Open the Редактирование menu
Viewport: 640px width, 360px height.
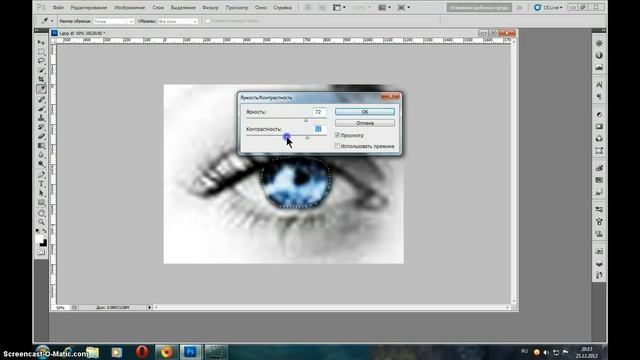click(89, 8)
